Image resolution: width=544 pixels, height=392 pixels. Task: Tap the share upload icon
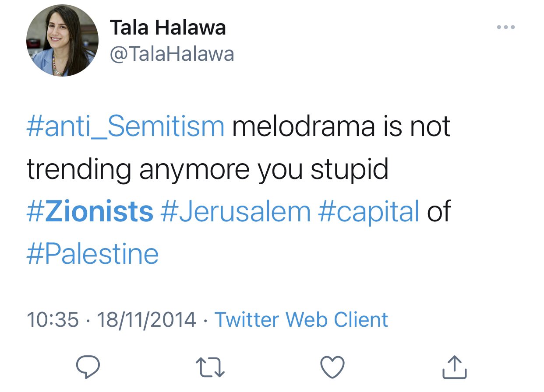tap(454, 367)
